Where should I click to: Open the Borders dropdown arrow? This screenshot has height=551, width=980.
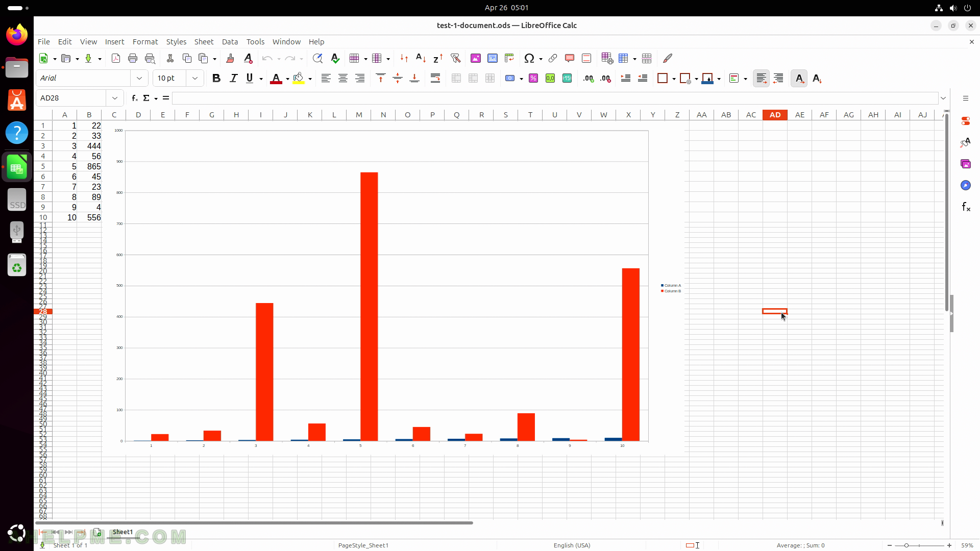[674, 79]
